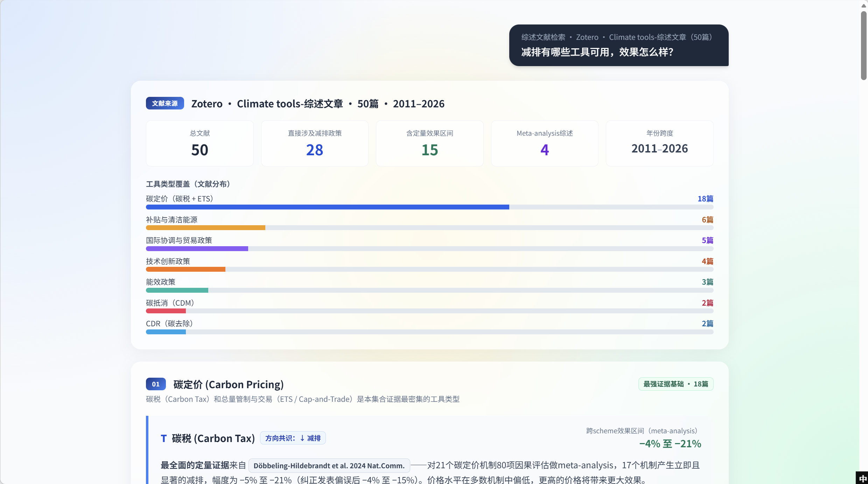Click the 最强证据基础 • 18篇 badge
This screenshot has width=868, height=484.
point(676,384)
